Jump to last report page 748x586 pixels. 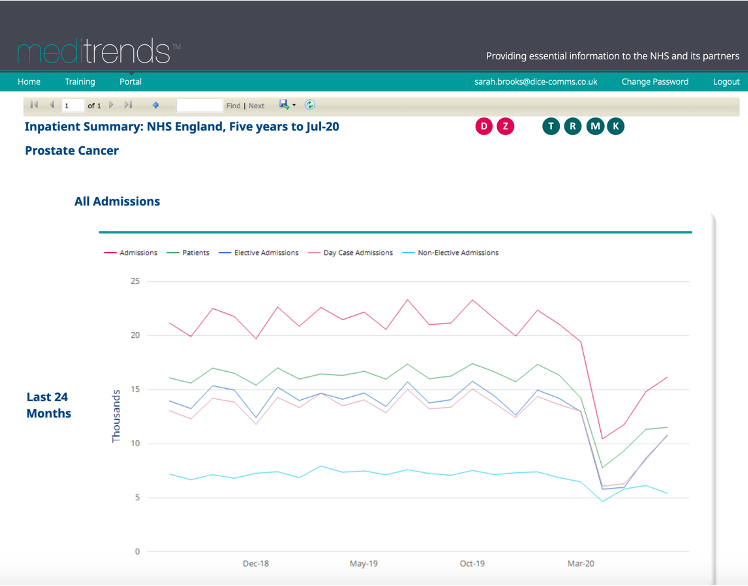click(128, 105)
